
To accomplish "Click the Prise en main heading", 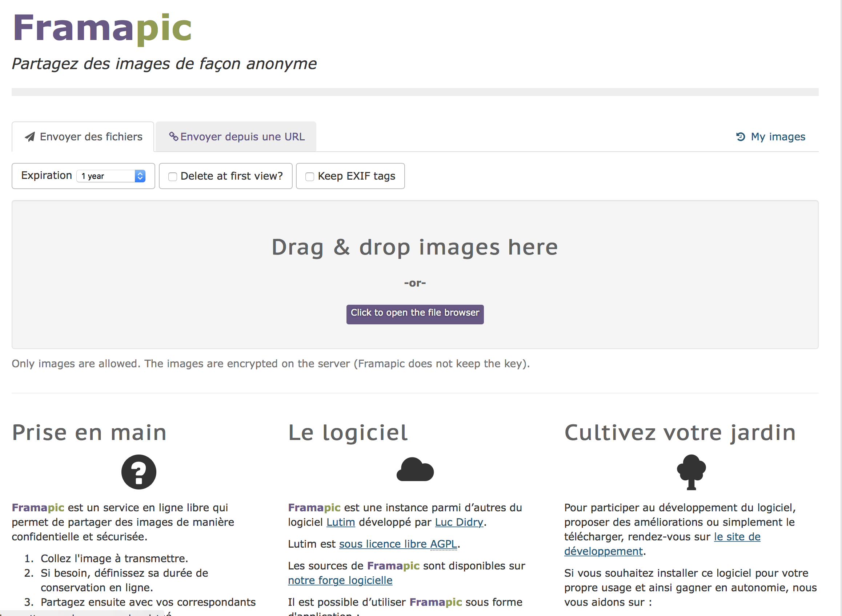I will tap(89, 432).
